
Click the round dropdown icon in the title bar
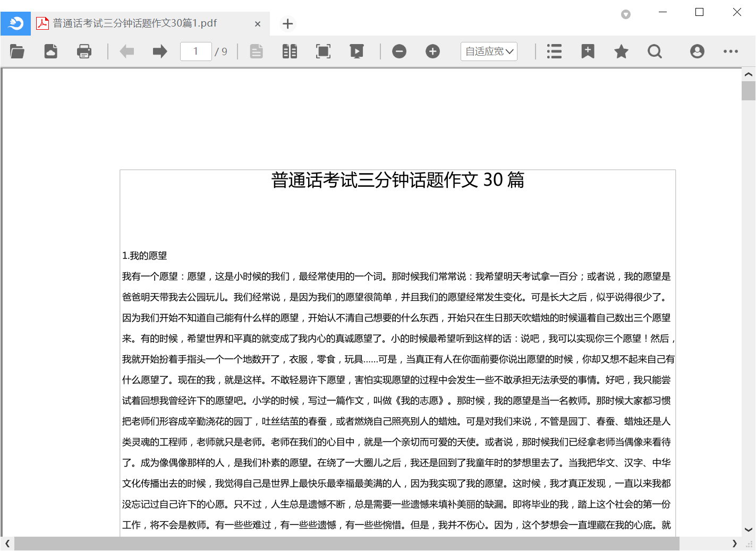626,14
